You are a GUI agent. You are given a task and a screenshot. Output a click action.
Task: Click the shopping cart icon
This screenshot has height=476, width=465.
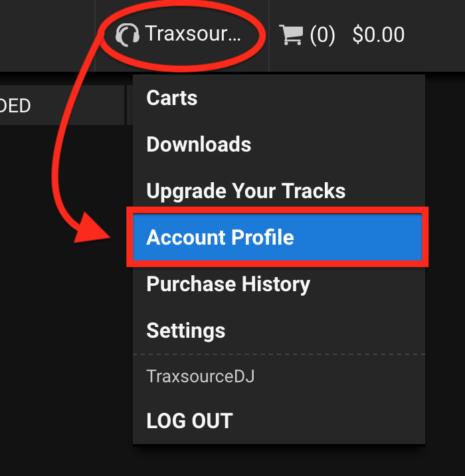290,34
